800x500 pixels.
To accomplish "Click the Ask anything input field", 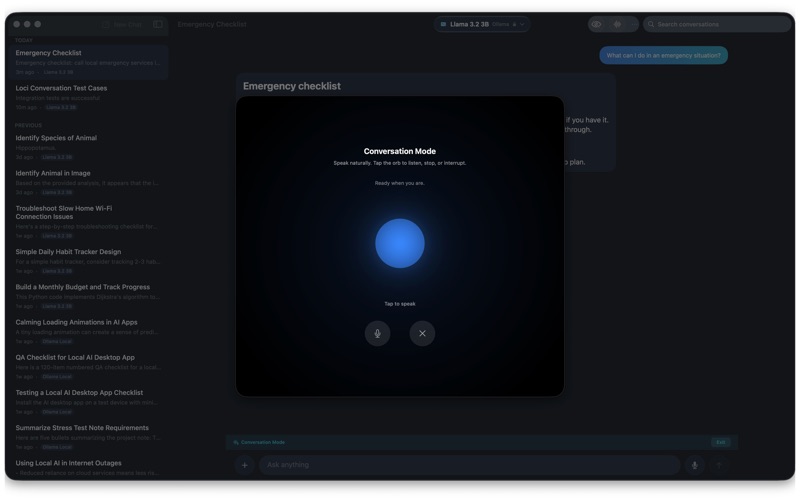I will coord(469,465).
